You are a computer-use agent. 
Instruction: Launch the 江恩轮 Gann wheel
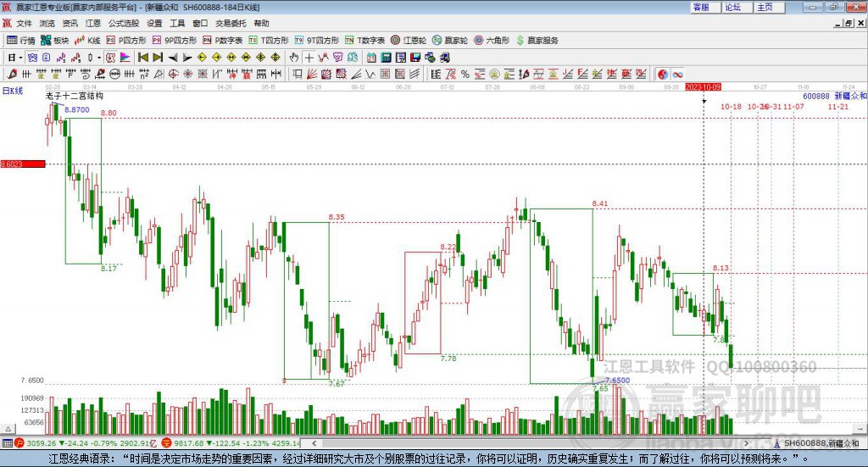coord(409,41)
